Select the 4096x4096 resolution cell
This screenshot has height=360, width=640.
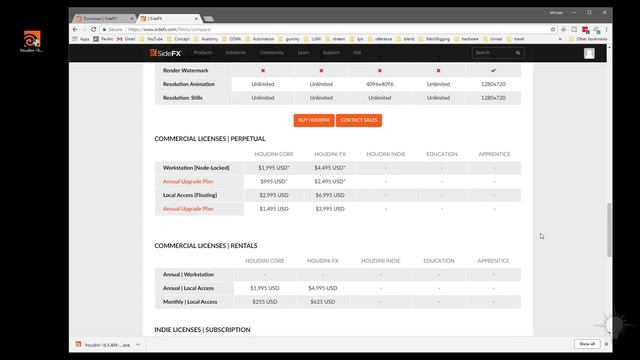pos(380,84)
